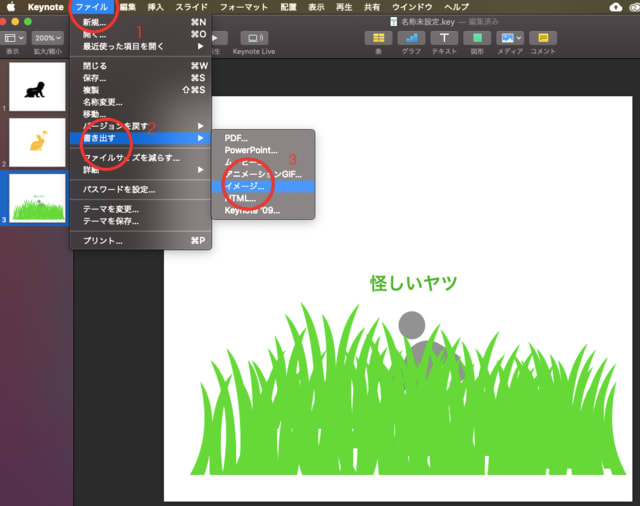Add a text box with テキスト
The height and width of the screenshot is (506, 640).
click(x=443, y=38)
